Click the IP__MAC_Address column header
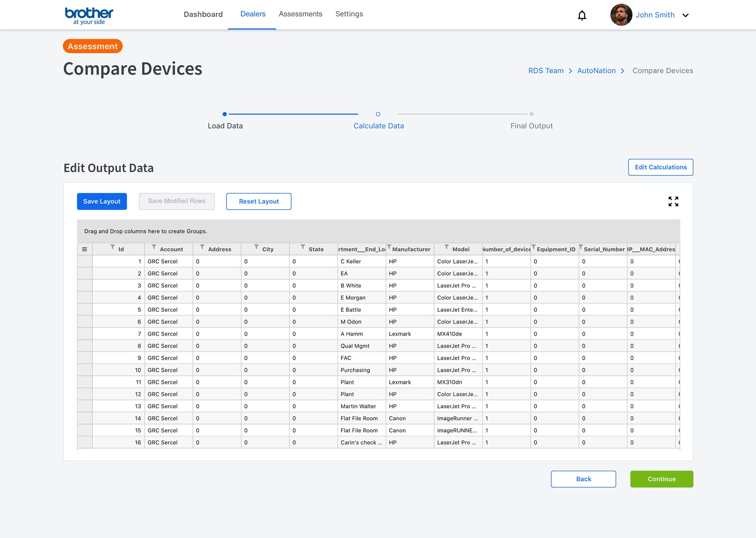This screenshot has height=538, width=756. tap(651, 249)
